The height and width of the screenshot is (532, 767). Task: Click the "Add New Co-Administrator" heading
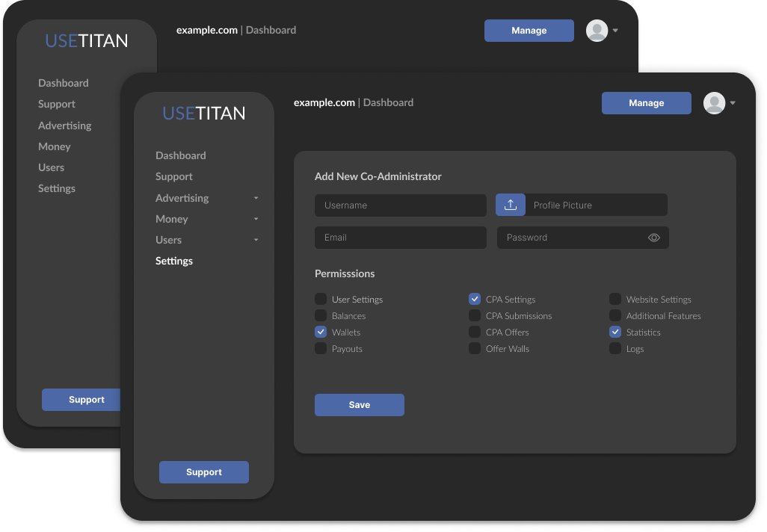[378, 176]
